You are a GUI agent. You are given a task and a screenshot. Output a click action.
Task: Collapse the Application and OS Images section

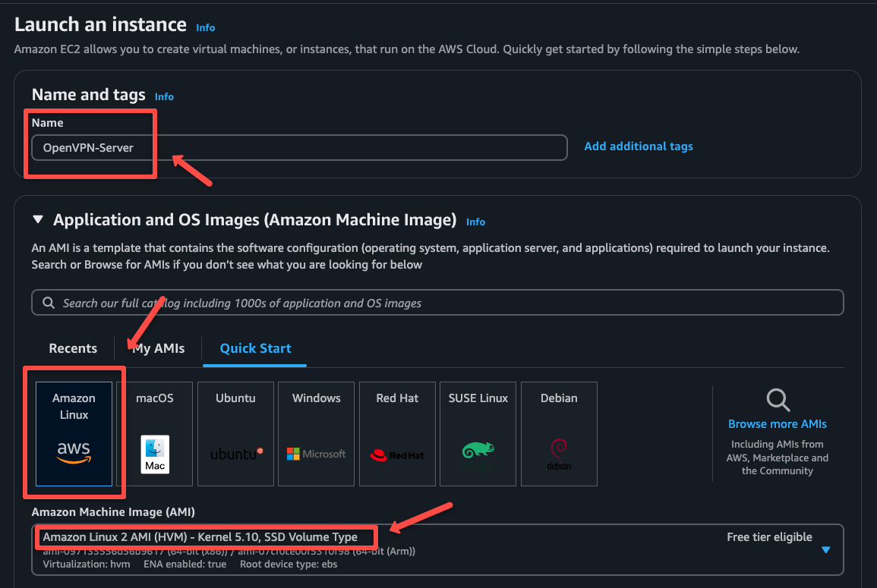38,220
